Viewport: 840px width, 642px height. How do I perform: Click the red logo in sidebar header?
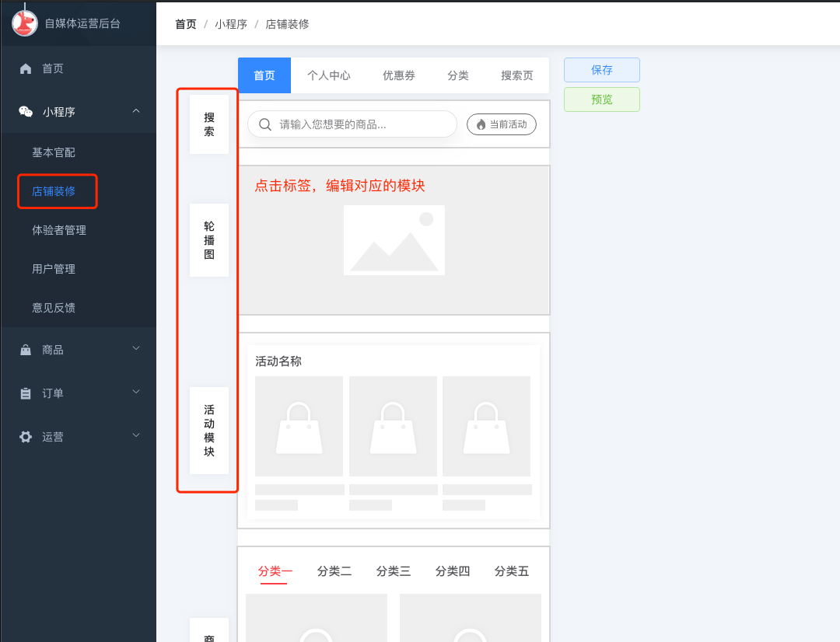coord(25,23)
